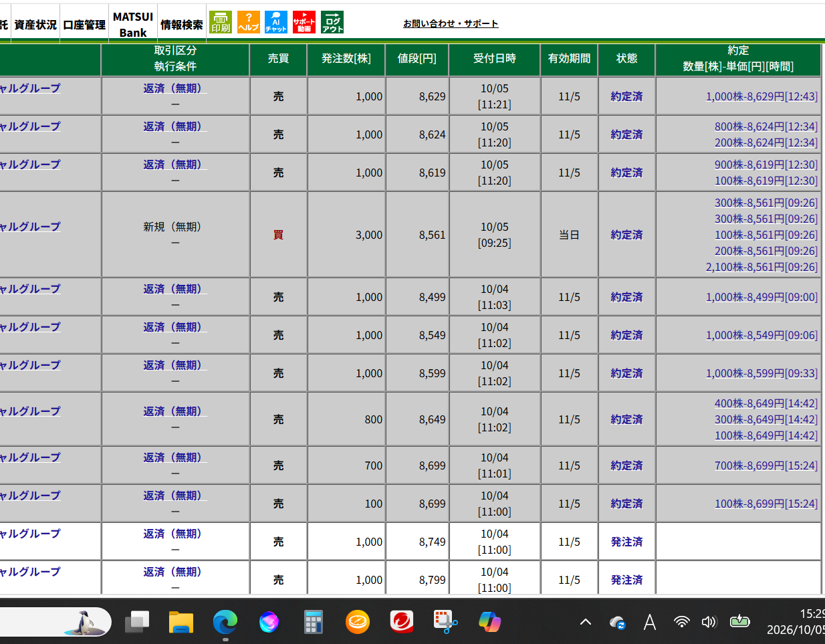Open the volume control in system tray
Image resolution: width=825 pixels, height=644 pixels.
pyautogui.click(x=709, y=622)
